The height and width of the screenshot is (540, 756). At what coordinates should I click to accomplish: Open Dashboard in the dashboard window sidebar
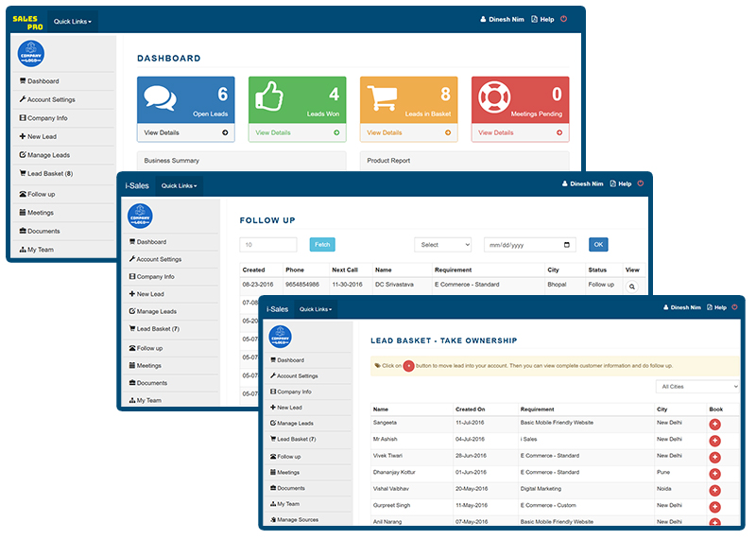39,81
